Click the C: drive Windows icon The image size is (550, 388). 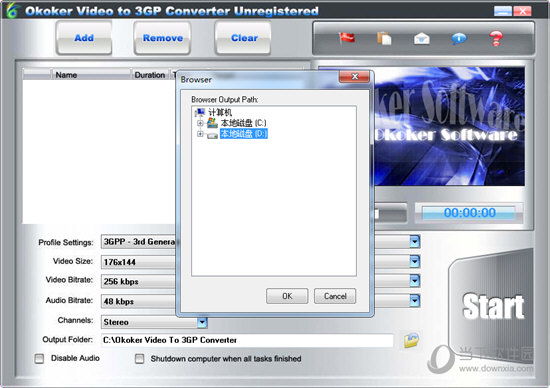(x=212, y=123)
